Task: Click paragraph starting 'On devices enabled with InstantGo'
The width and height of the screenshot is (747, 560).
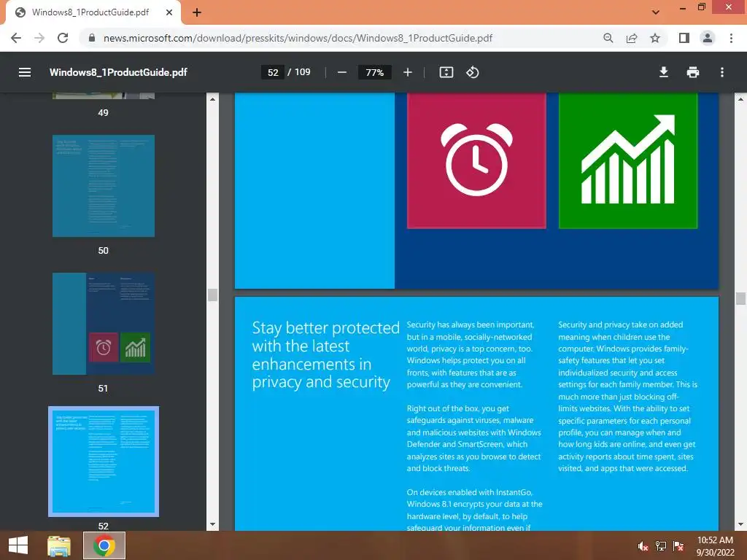Action: coord(474,510)
